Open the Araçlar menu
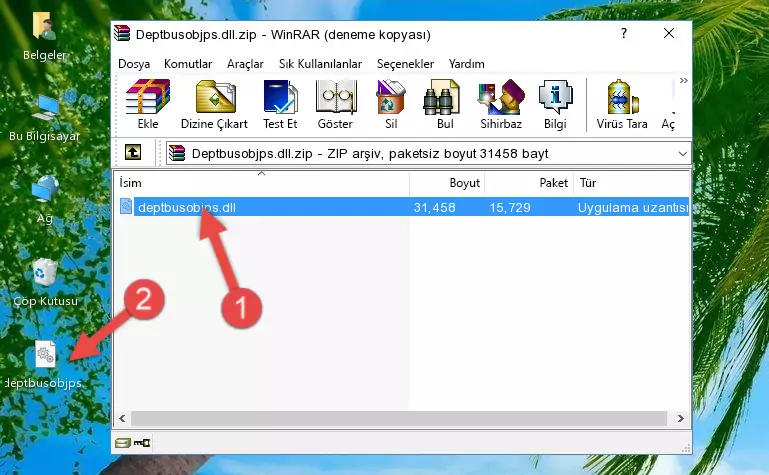 coord(245,64)
